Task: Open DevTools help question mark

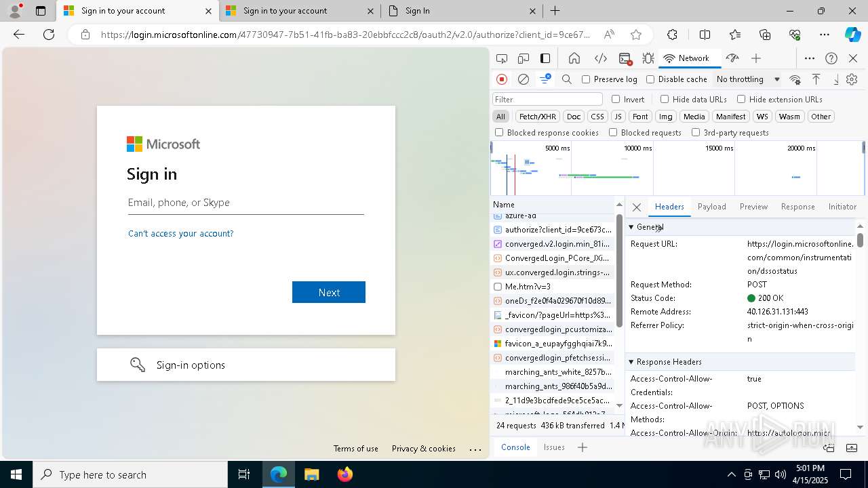Action: (831, 58)
